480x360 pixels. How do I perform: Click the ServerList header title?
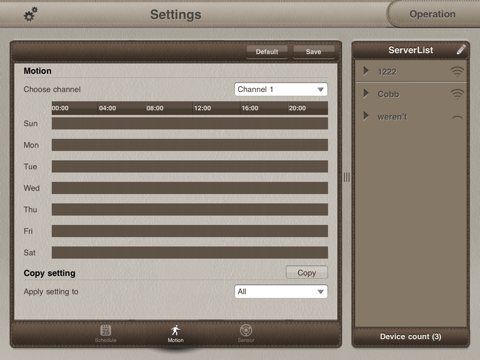click(x=411, y=50)
